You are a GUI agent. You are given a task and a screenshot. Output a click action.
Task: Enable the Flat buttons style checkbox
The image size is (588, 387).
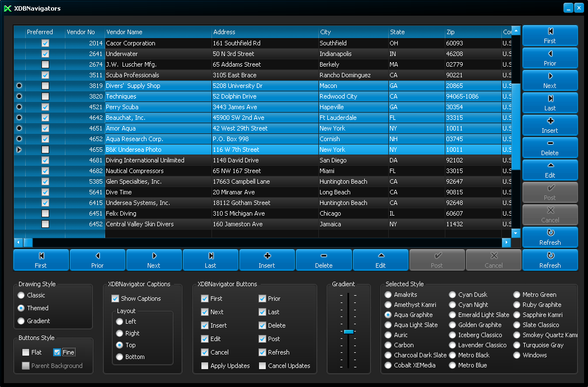26,352
